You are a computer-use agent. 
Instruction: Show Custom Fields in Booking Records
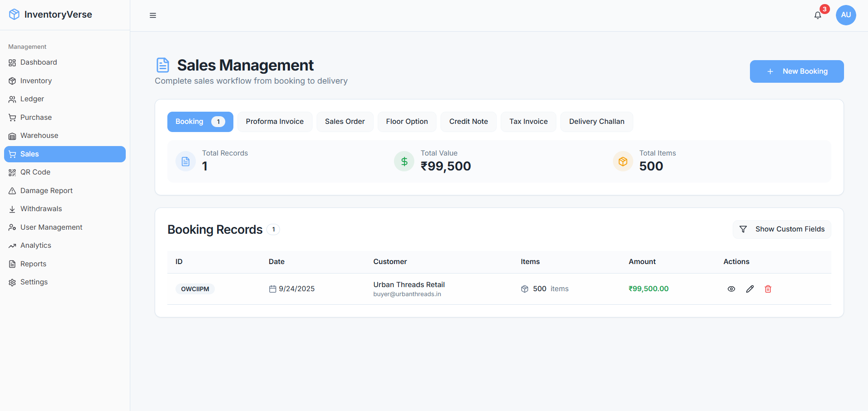click(x=782, y=229)
